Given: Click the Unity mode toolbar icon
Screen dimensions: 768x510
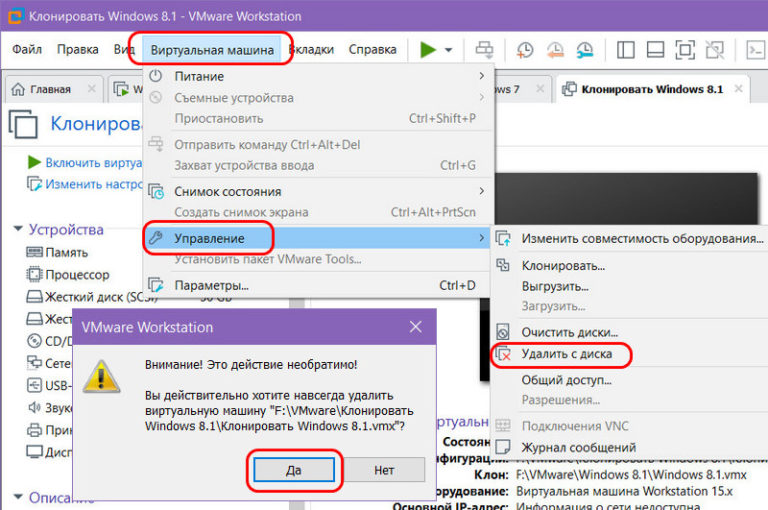Looking at the screenshot, I should (715, 49).
